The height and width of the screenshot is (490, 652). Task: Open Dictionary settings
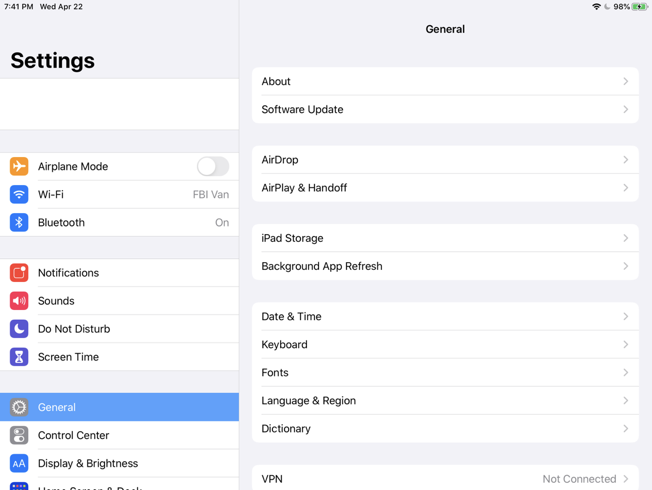click(x=445, y=429)
